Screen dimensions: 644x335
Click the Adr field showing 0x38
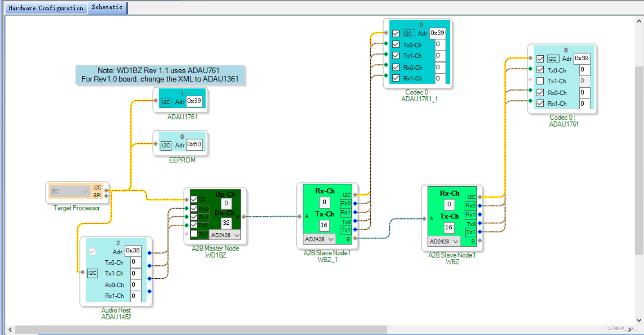[133, 250]
